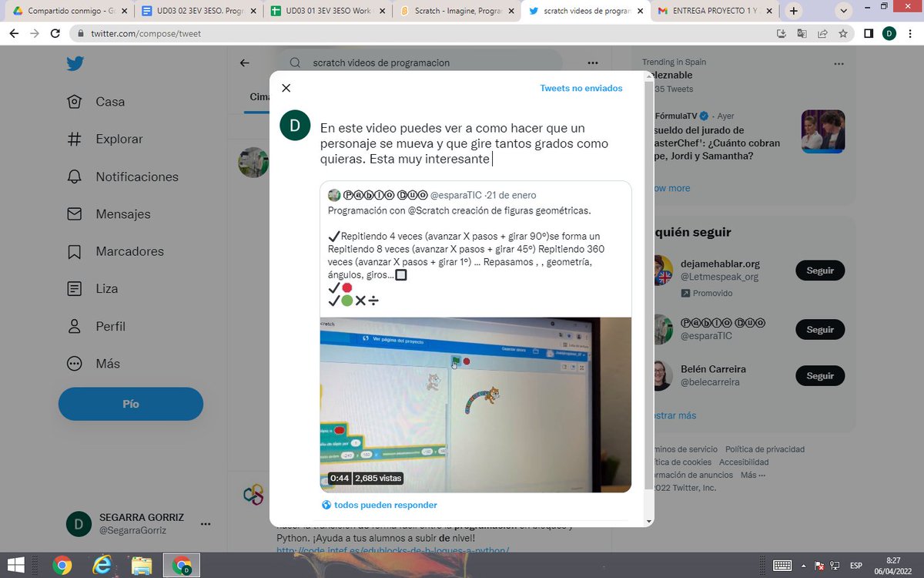Viewport: 924px width, 578px height.
Task: Click the scrollbar down arrow in compose dialog
Action: point(649,522)
